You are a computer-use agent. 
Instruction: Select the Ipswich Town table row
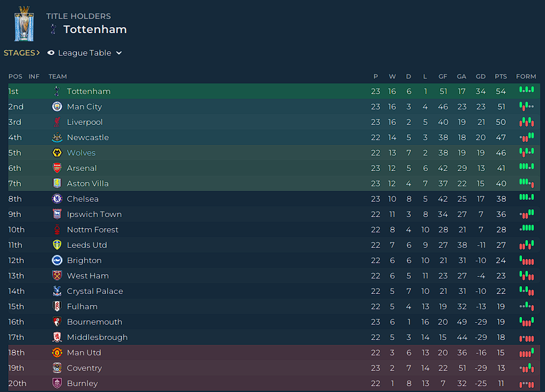coord(274,214)
